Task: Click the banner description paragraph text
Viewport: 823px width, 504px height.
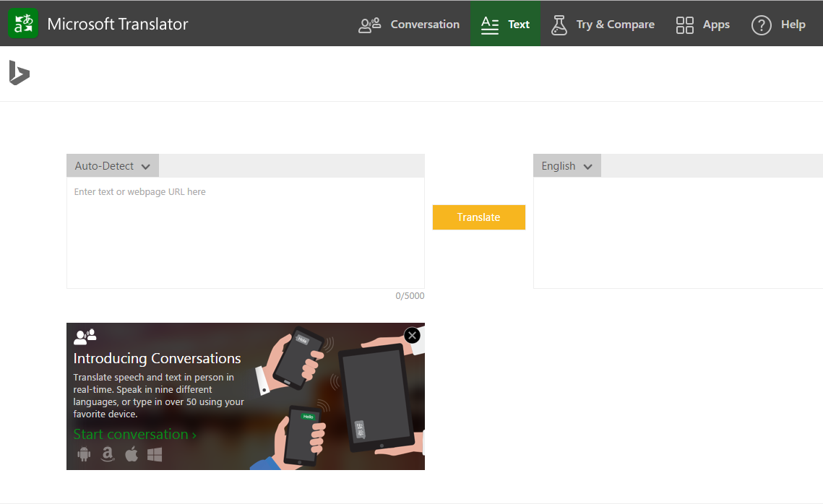Action: [x=158, y=396]
